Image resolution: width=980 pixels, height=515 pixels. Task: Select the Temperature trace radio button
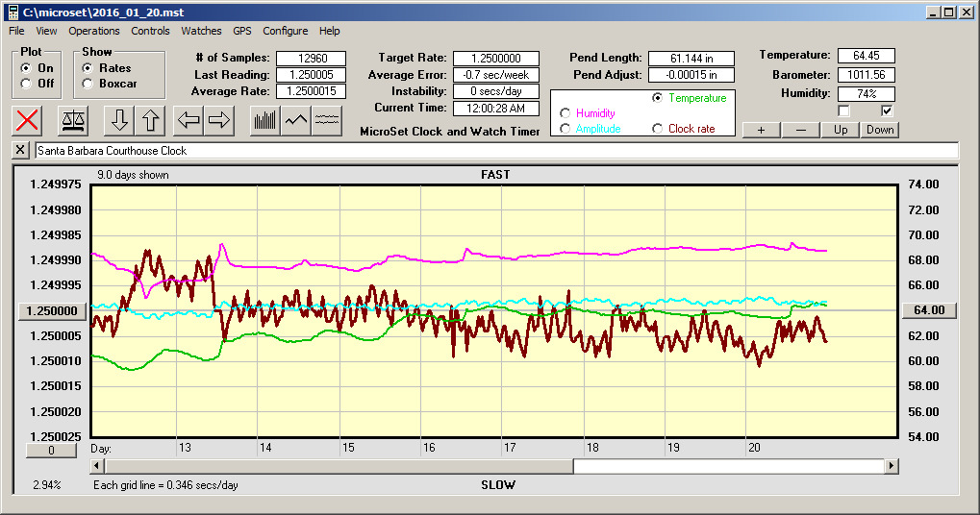coord(657,98)
